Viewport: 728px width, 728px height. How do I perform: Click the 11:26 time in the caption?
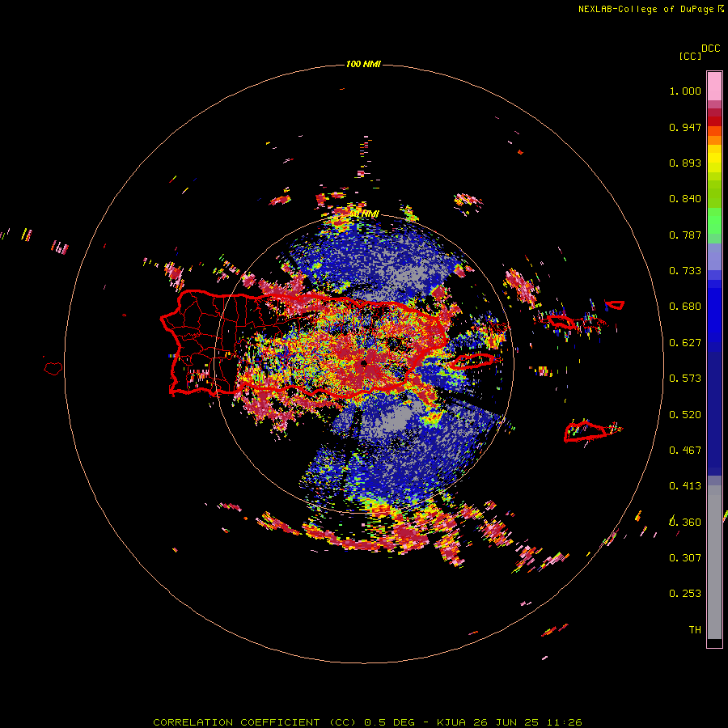564,722
